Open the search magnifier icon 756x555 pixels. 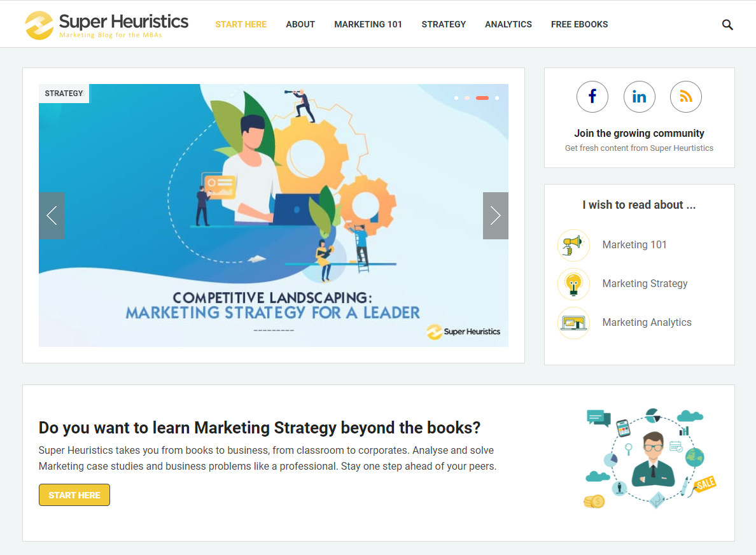[727, 25]
